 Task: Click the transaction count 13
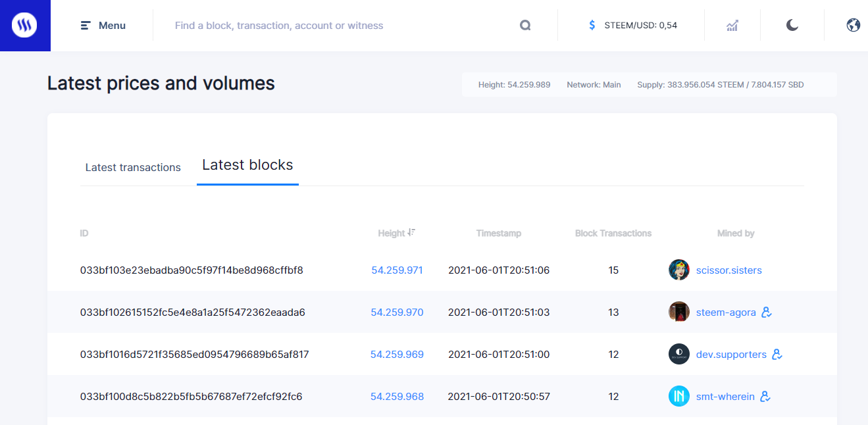(613, 312)
